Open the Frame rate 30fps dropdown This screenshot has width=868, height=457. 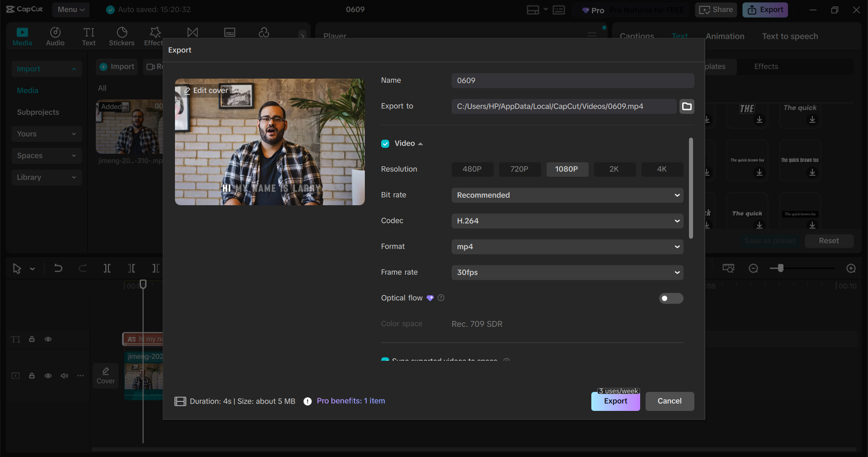click(567, 273)
